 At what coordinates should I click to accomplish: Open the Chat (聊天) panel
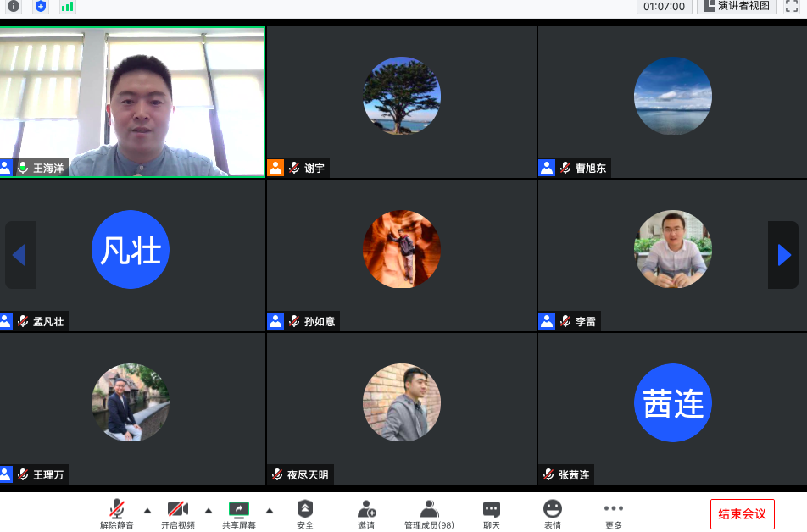coord(492,513)
